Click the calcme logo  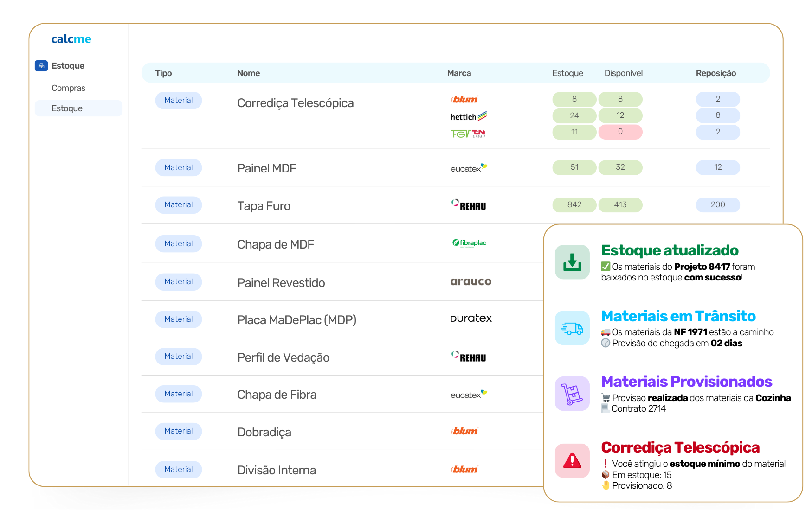pos(71,39)
